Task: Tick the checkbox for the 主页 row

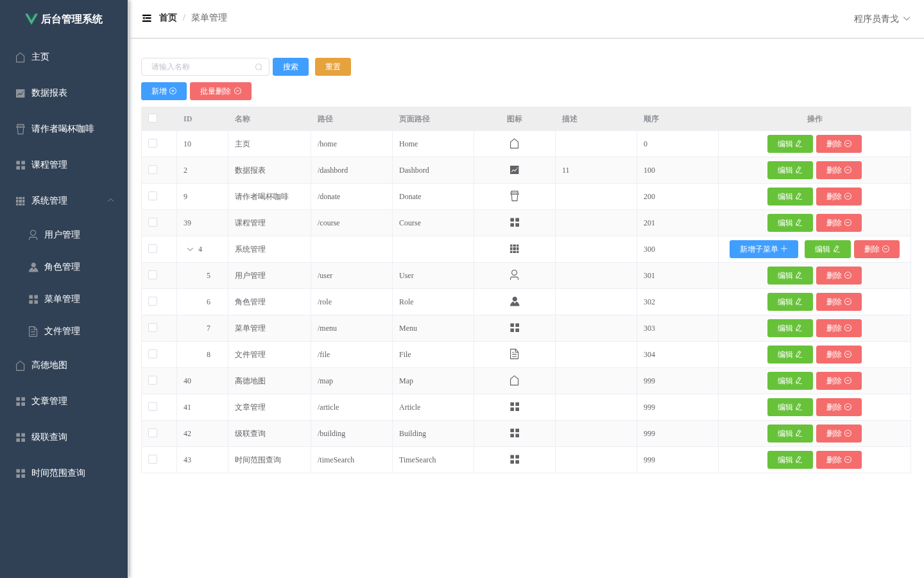Action: pos(153,143)
